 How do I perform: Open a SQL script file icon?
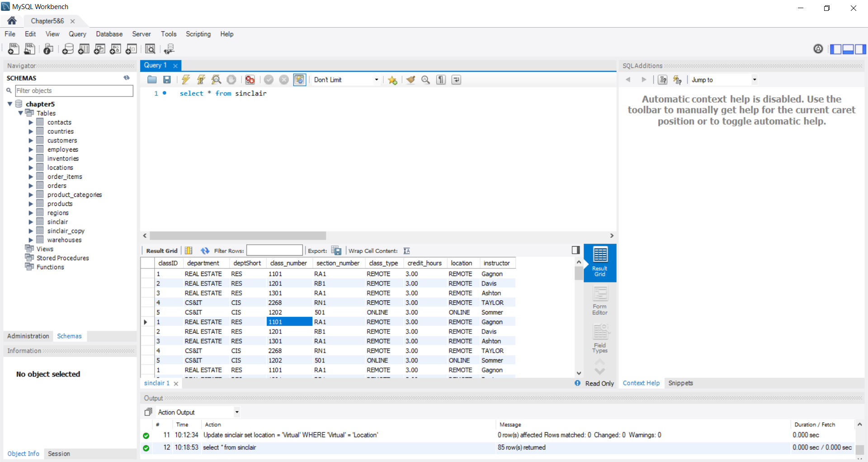[x=152, y=80]
